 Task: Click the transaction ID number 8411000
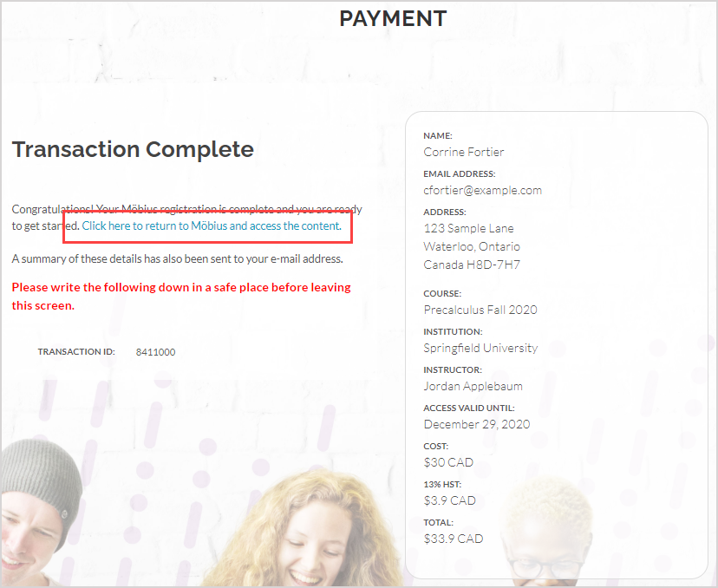pos(155,352)
